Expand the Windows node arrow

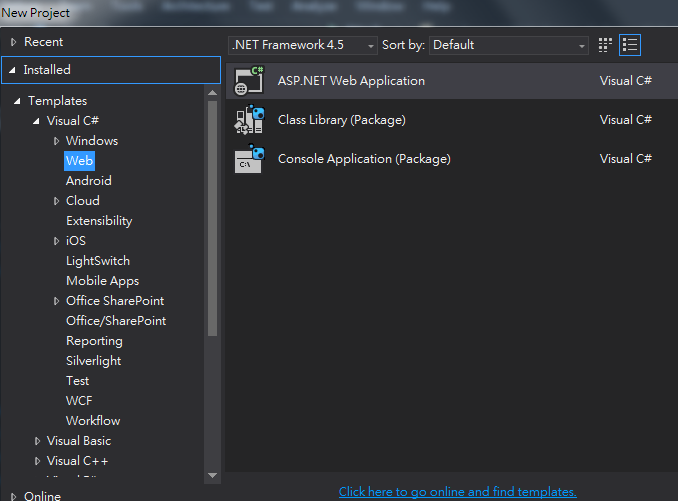[56, 141]
